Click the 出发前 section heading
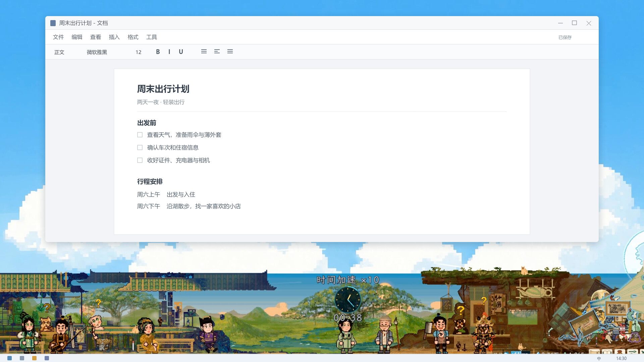The height and width of the screenshot is (362, 644). pos(147,123)
